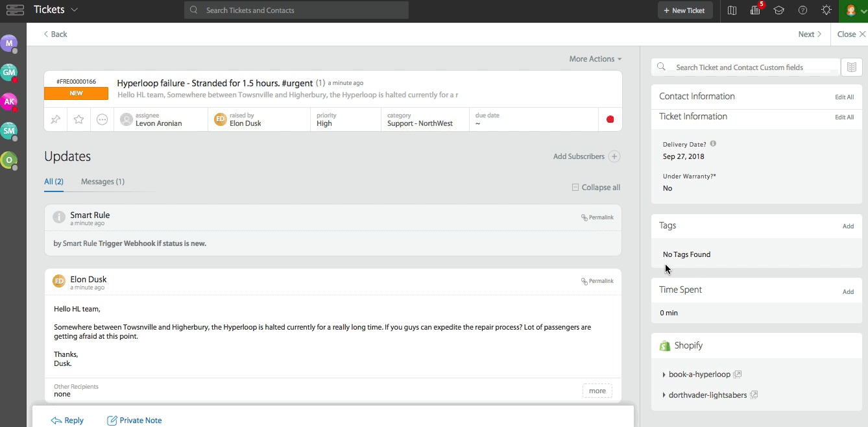Select the GM avatar in sidebar

click(8, 73)
